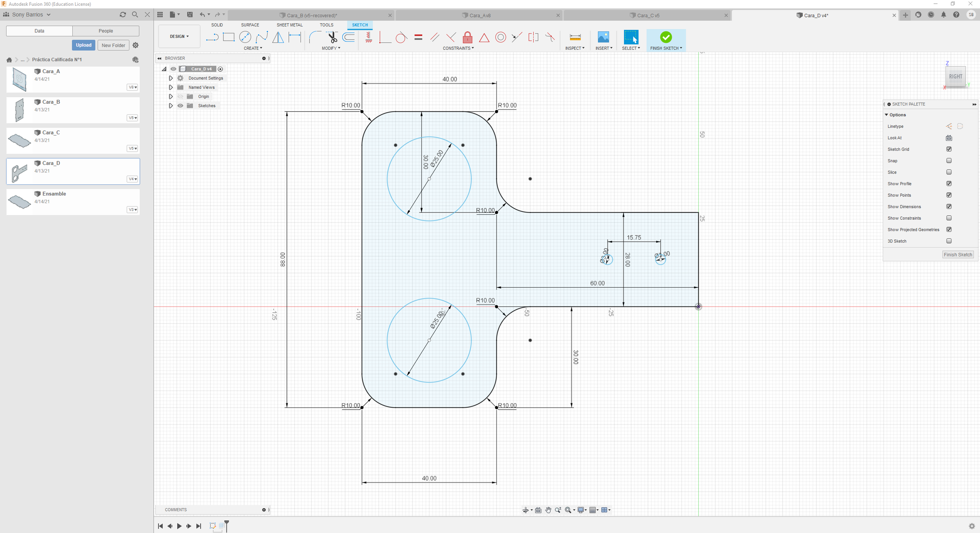Image resolution: width=980 pixels, height=533 pixels.
Task: Open the Measure inspect tool
Action: 575,37
